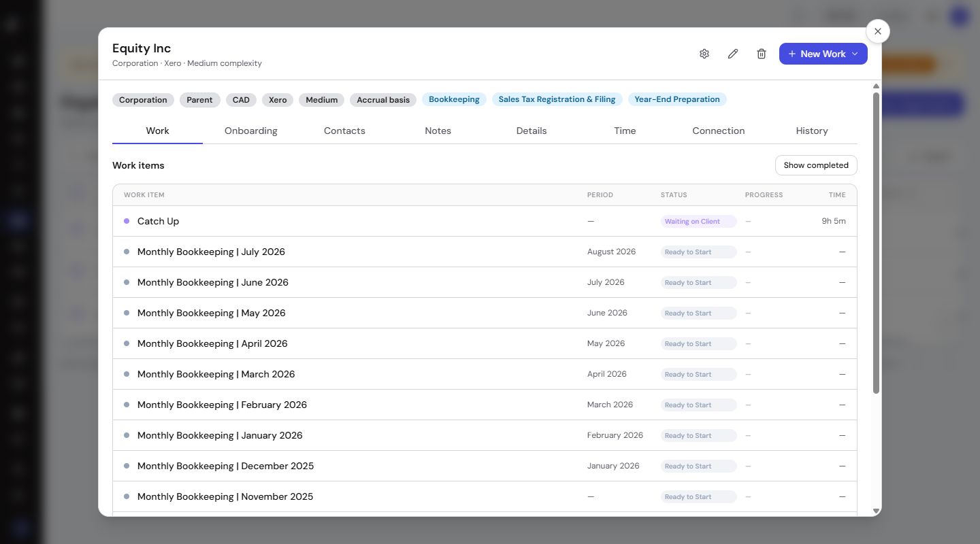Image resolution: width=980 pixels, height=544 pixels.
Task: Click scrollbar up arrow in dialog
Action: pos(877,86)
